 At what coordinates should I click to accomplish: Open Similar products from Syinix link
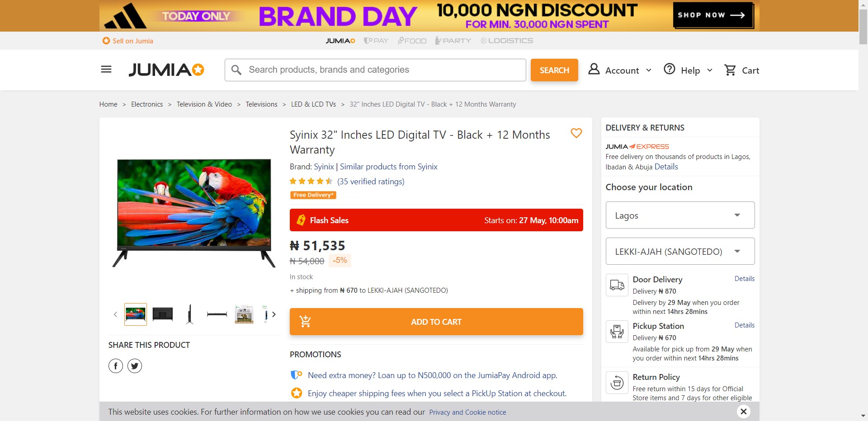coord(389,167)
